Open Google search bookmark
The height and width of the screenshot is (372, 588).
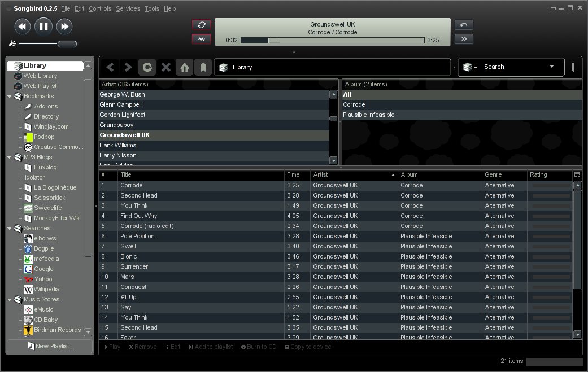(x=43, y=269)
